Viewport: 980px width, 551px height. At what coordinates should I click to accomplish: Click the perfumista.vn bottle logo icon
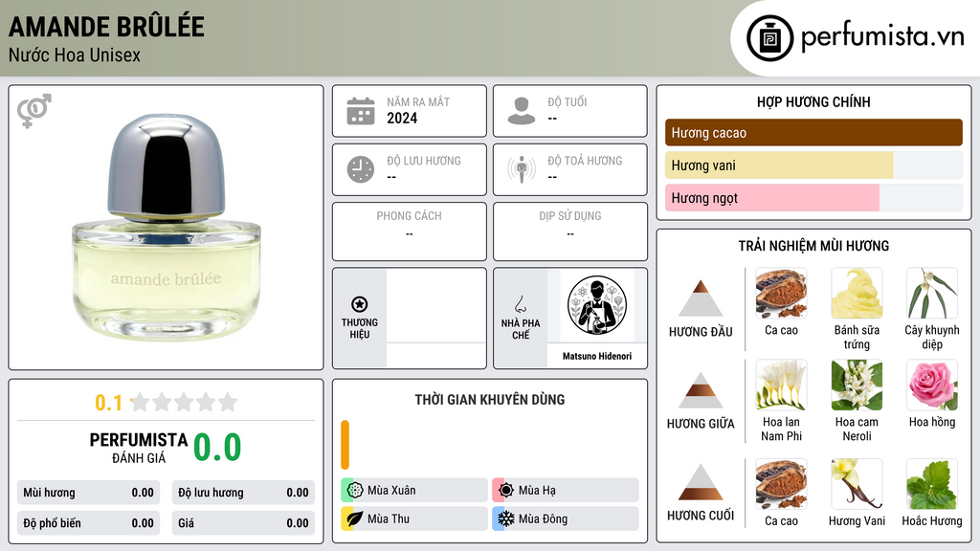point(769,38)
